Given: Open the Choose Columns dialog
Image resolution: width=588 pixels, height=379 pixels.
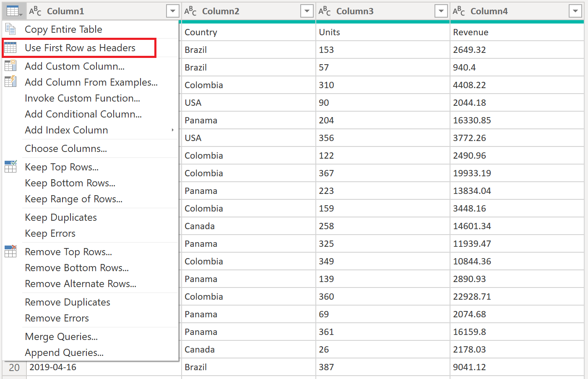Looking at the screenshot, I should (x=65, y=148).
